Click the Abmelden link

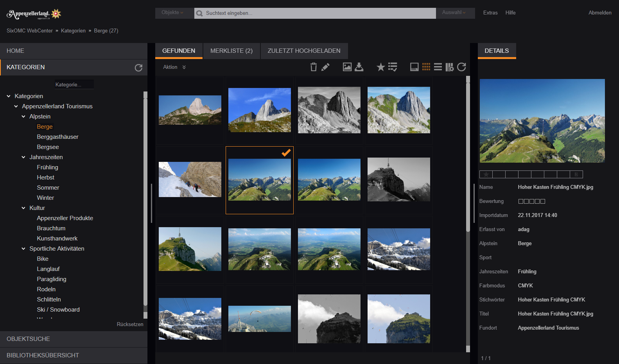tap(600, 13)
